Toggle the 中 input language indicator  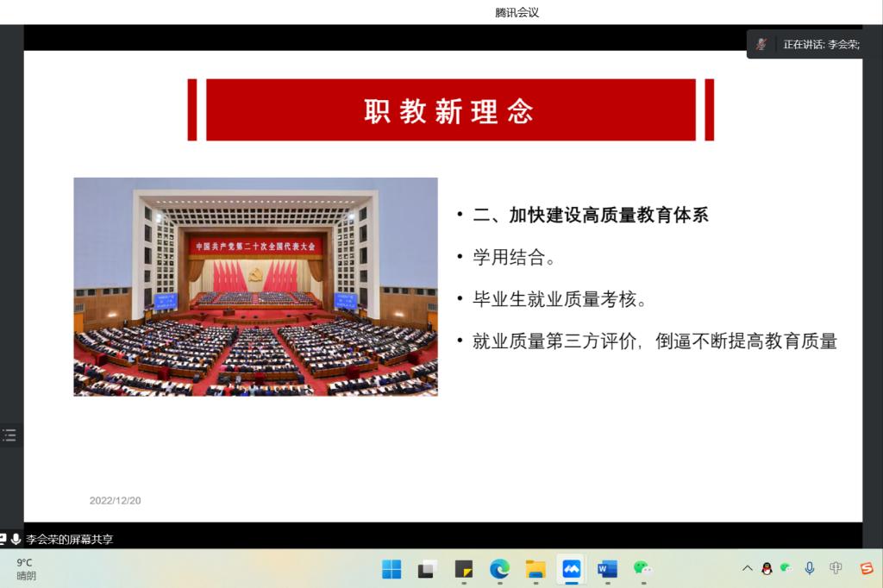point(836,568)
